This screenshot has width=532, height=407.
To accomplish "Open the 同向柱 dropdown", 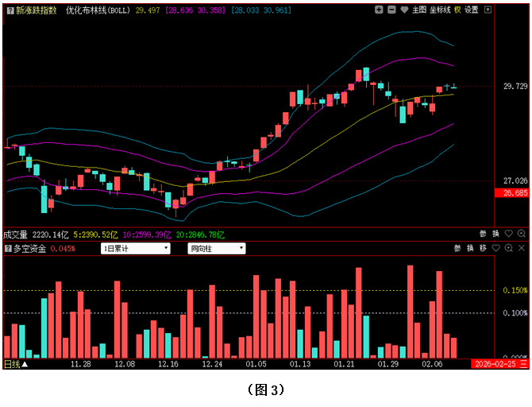I will coord(217,249).
